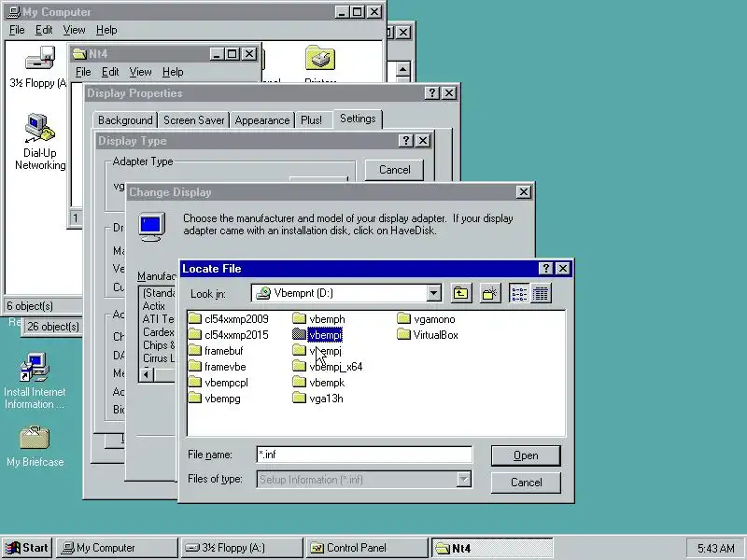The image size is (747, 560).
Task: Expand the Files of type dropdown
Action: pyautogui.click(x=463, y=479)
